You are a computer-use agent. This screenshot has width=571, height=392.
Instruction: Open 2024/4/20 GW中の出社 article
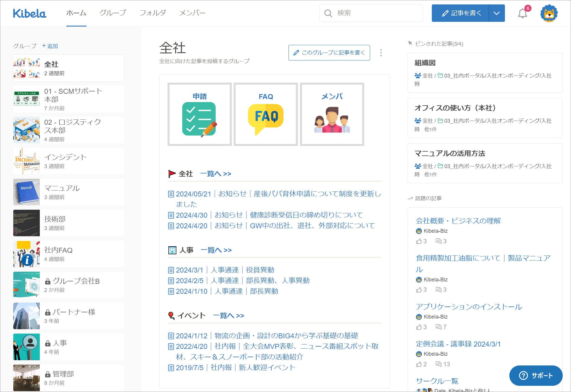[275, 226]
